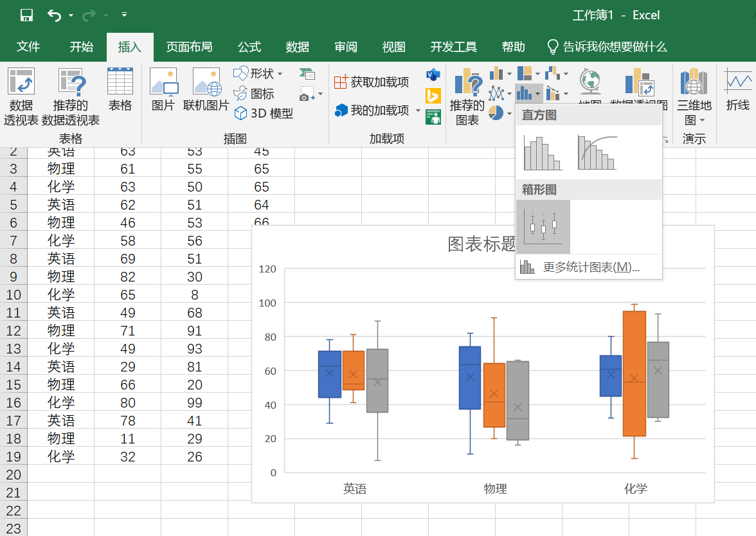Click the screenshot camera icon

(307, 94)
